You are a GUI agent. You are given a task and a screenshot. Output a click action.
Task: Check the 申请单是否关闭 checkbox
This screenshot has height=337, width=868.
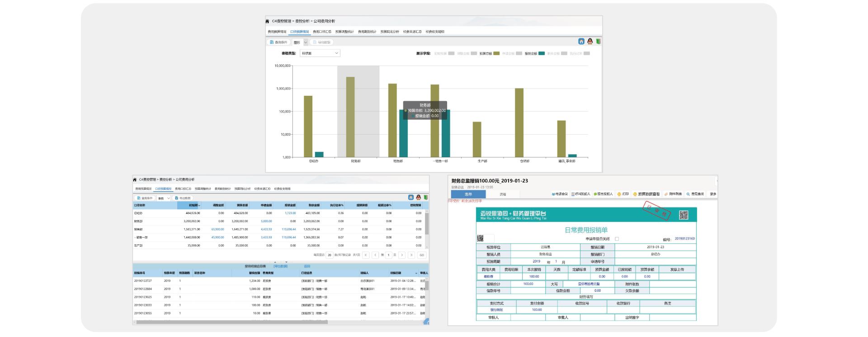pyautogui.click(x=617, y=239)
